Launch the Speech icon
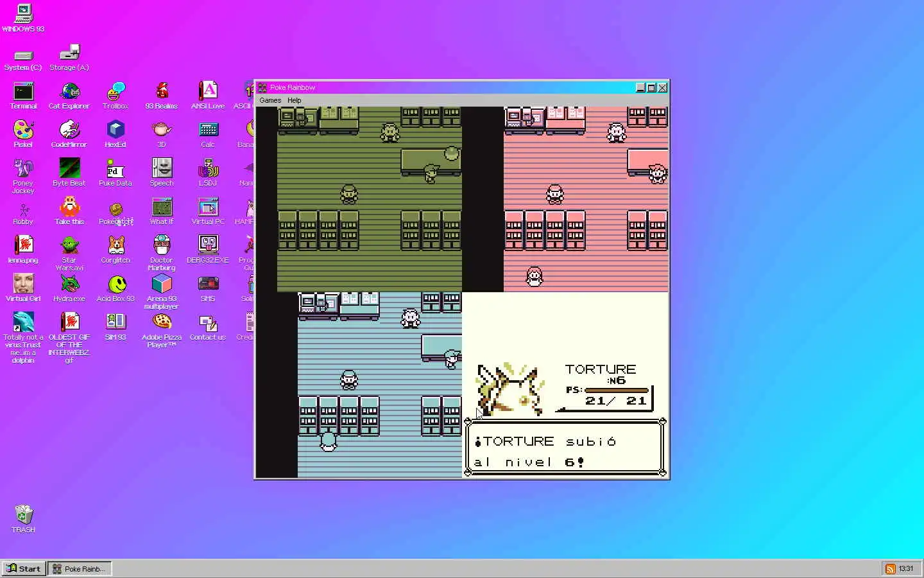 (x=162, y=173)
